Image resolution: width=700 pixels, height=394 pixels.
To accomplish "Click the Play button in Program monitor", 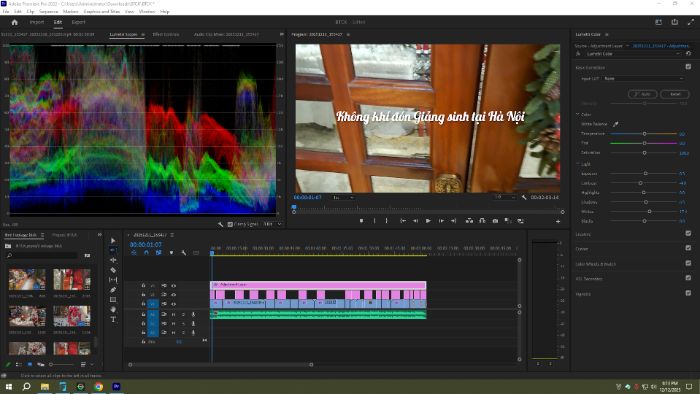I will pos(428,221).
